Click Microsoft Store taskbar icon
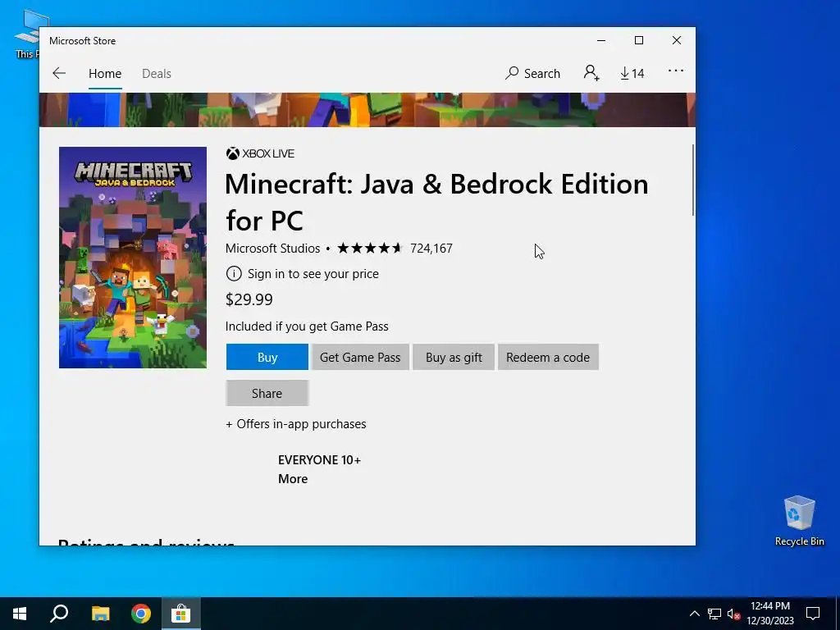 (181, 614)
